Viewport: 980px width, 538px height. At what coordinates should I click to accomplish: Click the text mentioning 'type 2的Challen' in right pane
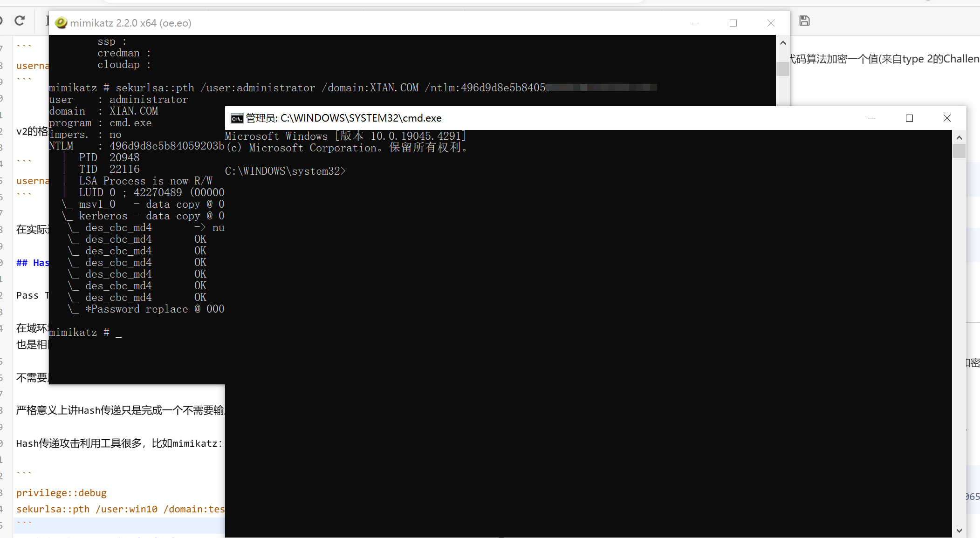pyautogui.click(x=884, y=59)
